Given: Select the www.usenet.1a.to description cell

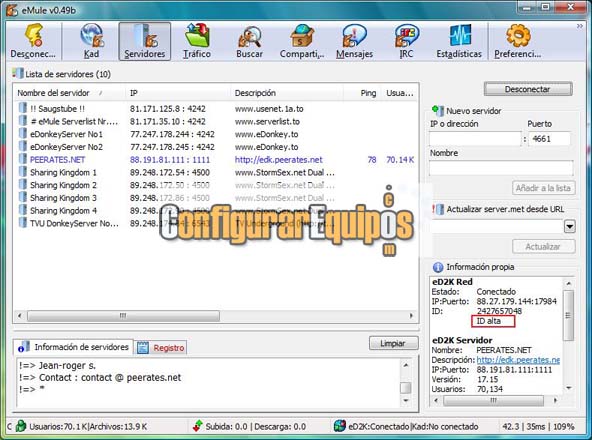Looking at the screenshot, I should pos(269,109).
